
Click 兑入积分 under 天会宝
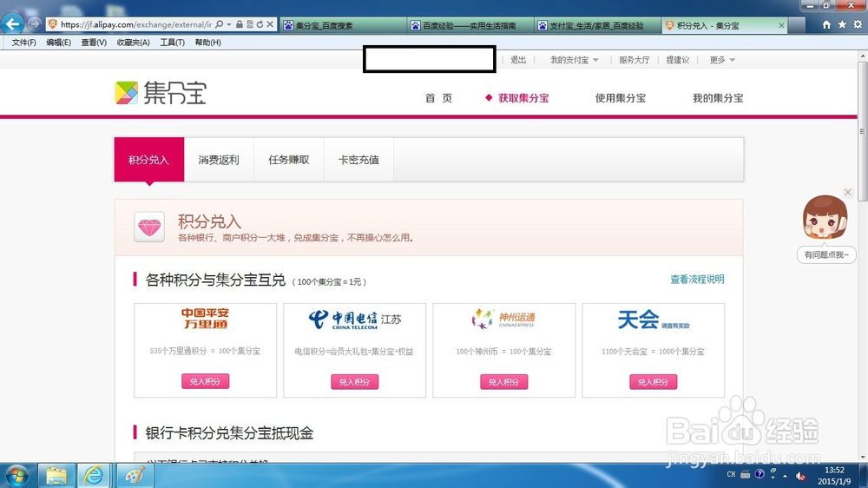(x=654, y=382)
